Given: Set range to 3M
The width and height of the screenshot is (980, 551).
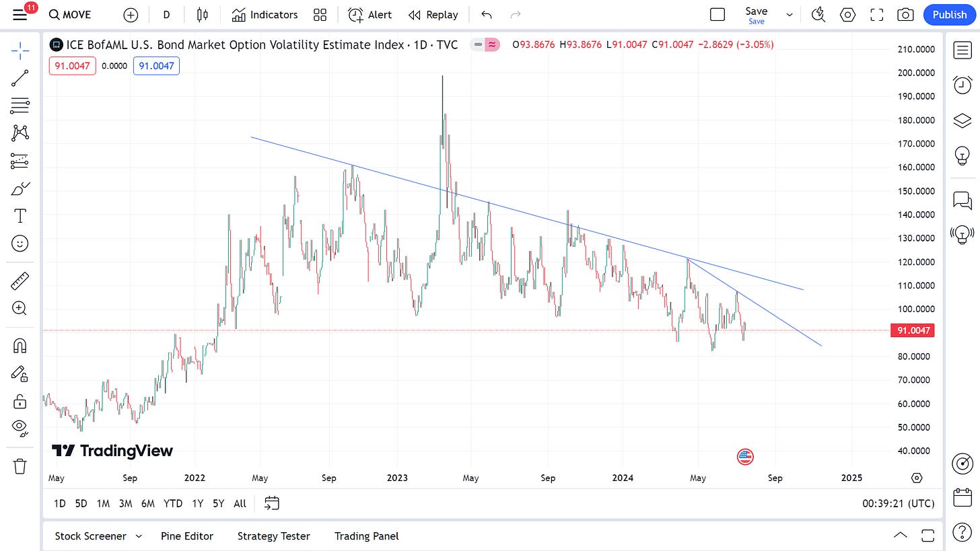Looking at the screenshot, I should click(125, 503).
